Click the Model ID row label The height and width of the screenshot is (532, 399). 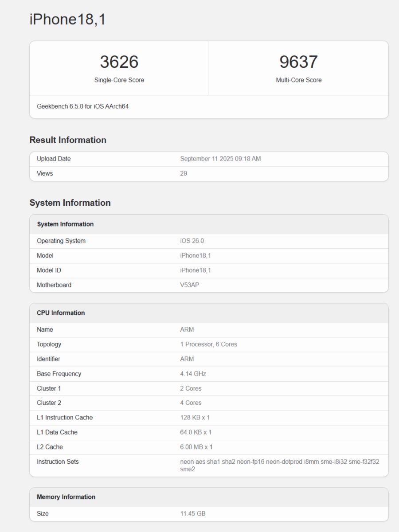pos(49,270)
